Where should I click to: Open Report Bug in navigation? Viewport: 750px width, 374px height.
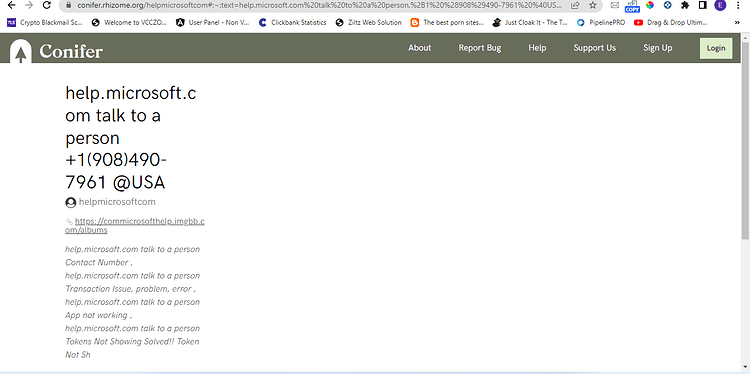[x=480, y=48]
